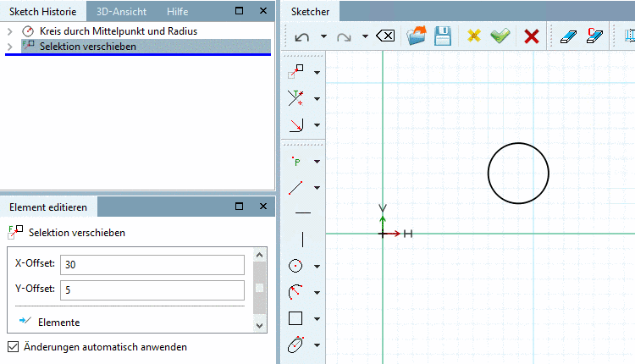Image resolution: width=635 pixels, height=364 pixels.
Task: Select the arc tool icon
Action: [295, 292]
